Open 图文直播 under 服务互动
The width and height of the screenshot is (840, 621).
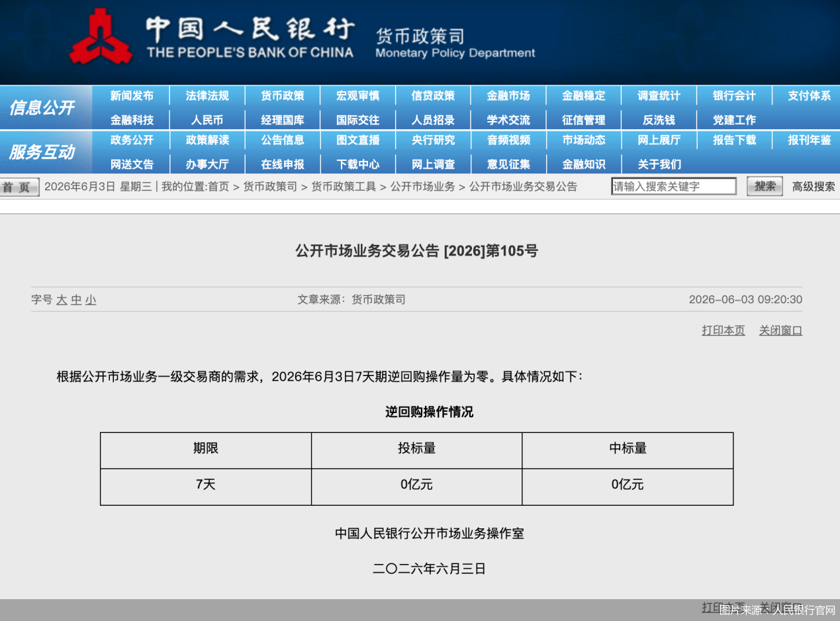pos(358,140)
